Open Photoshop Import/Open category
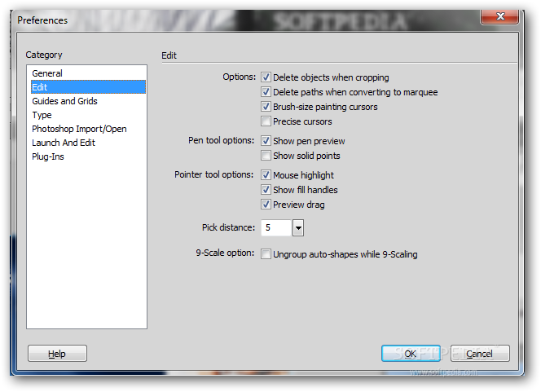 click(x=88, y=129)
